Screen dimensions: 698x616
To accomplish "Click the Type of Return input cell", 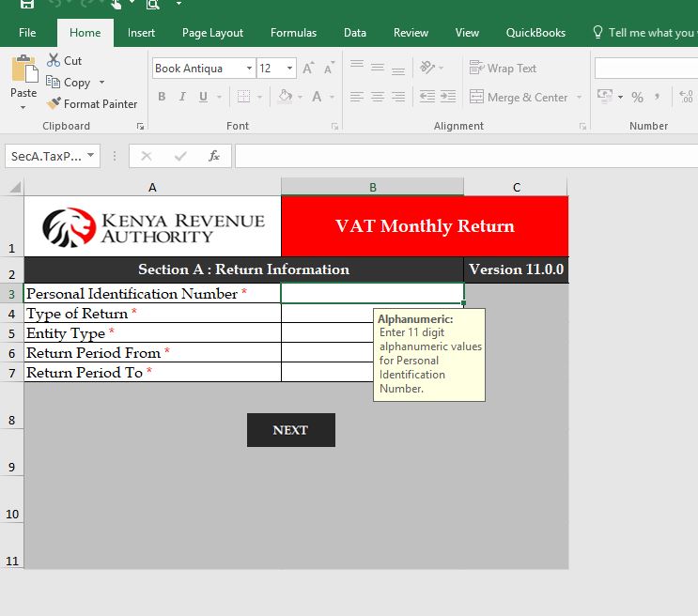I will pos(372,314).
